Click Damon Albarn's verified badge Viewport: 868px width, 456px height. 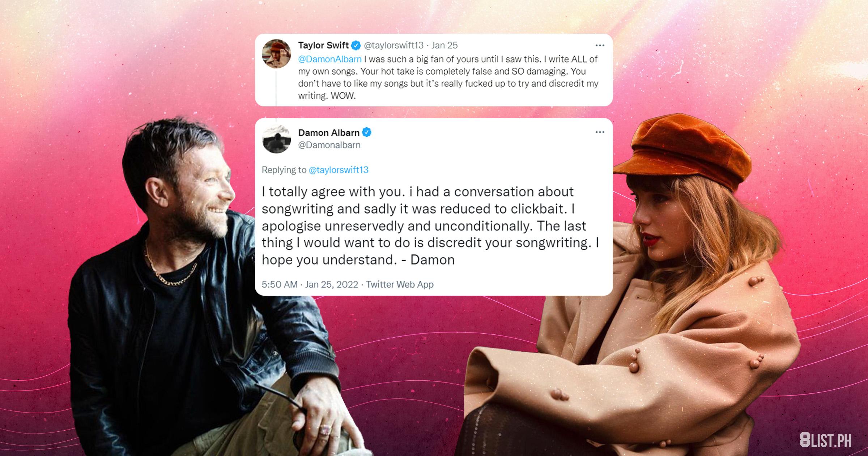click(367, 133)
